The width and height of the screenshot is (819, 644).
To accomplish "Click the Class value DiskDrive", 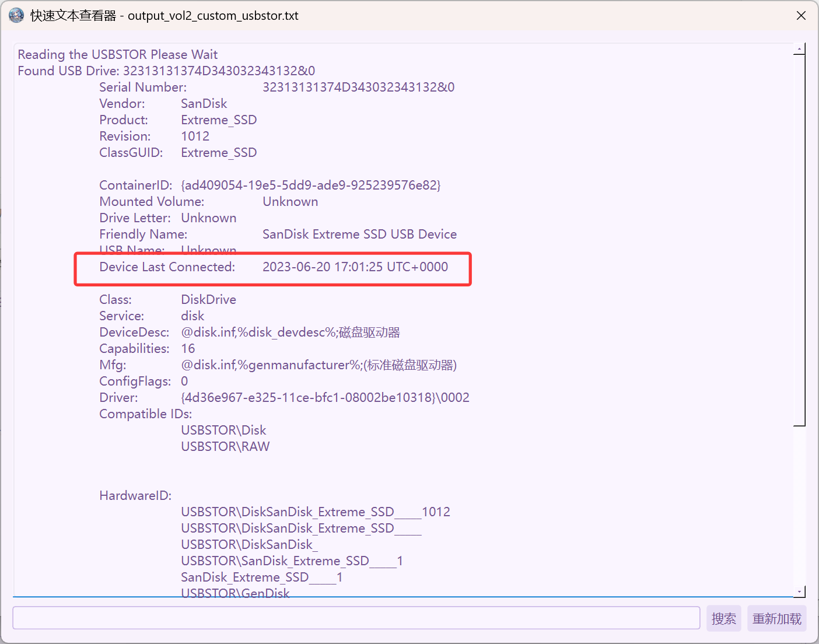I will pos(209,299).
